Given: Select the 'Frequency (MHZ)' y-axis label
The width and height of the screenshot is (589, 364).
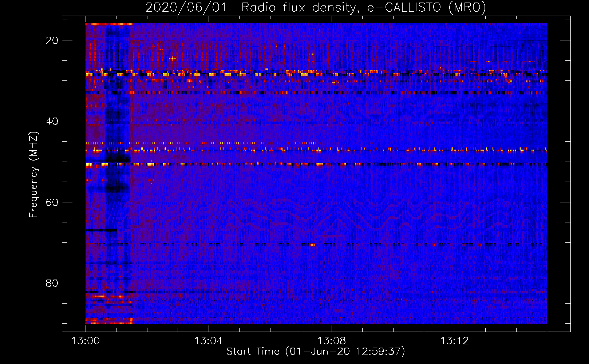Looking at the screenshot, I should coord(33,175).
